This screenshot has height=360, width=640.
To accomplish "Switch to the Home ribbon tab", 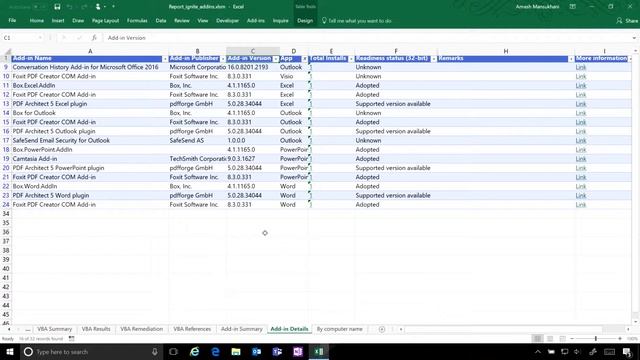I will pyautogui.click(x=36, y=20).
